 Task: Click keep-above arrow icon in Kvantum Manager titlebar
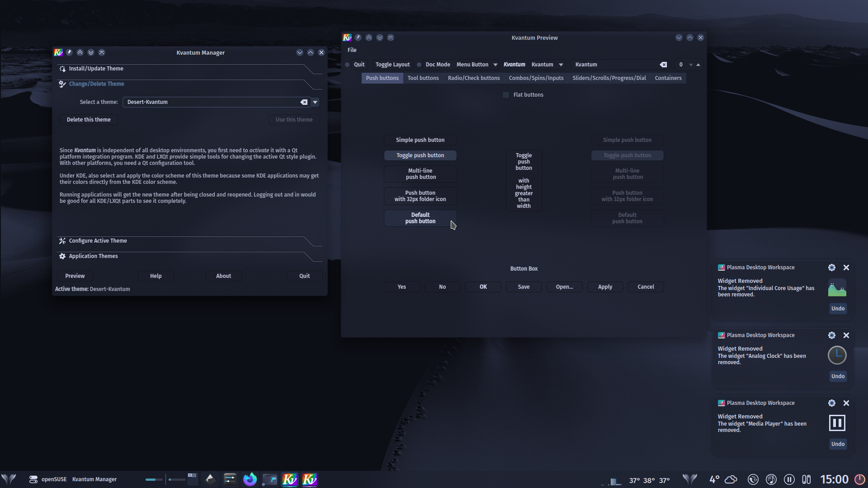click(80, 52)
